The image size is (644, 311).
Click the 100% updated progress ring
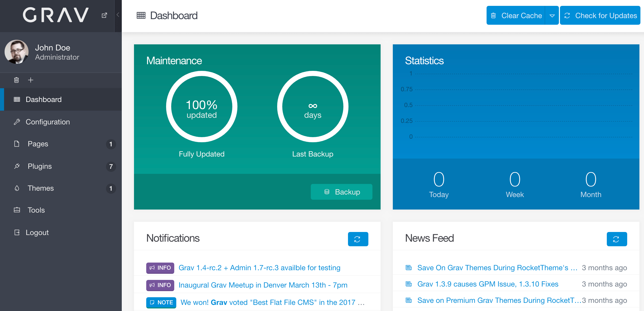[202, 107]
